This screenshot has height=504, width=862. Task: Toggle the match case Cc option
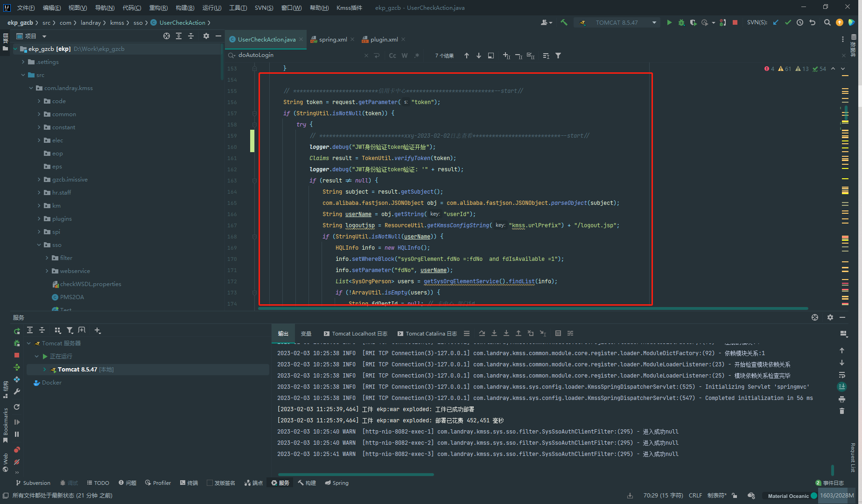point(392,56)
